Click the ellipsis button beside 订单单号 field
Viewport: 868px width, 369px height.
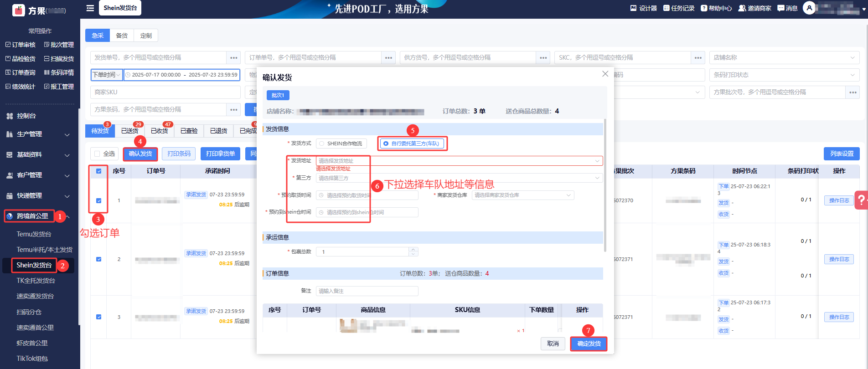tap(388, 58)
